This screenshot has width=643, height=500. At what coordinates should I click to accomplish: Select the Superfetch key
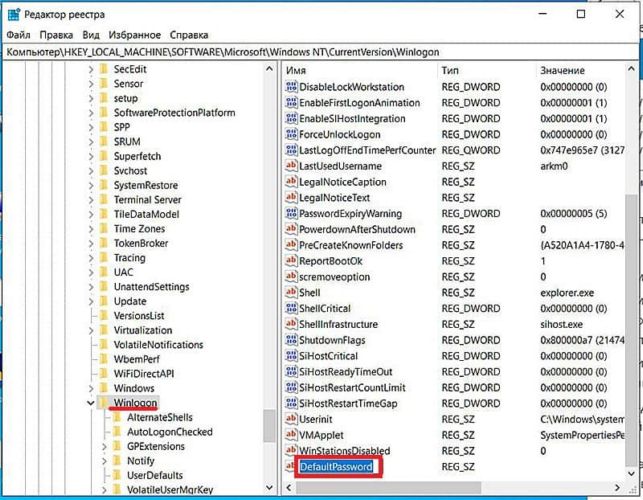coord(137,156)
